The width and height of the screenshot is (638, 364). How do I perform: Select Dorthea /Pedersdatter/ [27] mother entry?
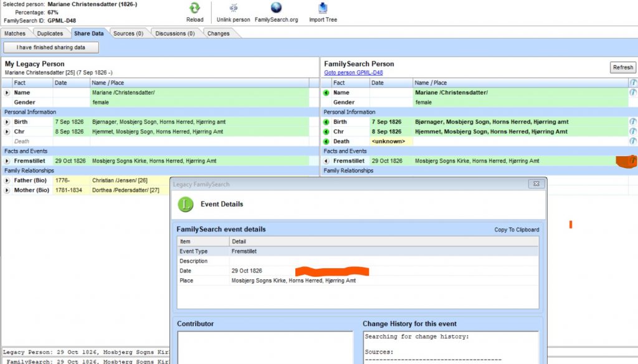[125, 190]
